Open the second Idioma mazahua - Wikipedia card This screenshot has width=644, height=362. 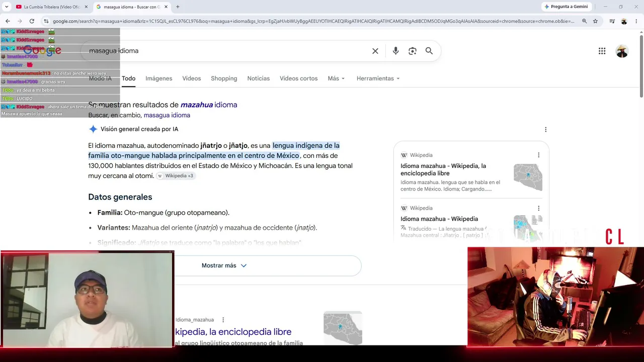(439, 219)
